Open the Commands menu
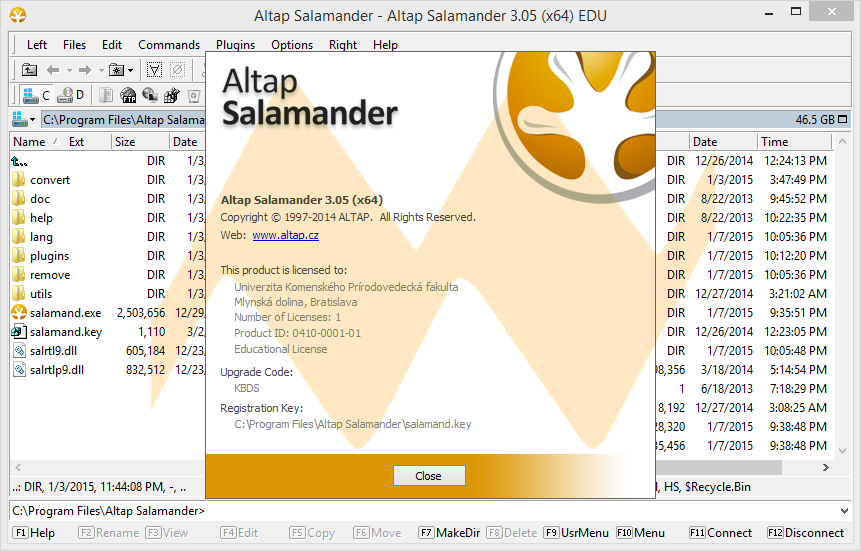 click(x=169, y=44)
